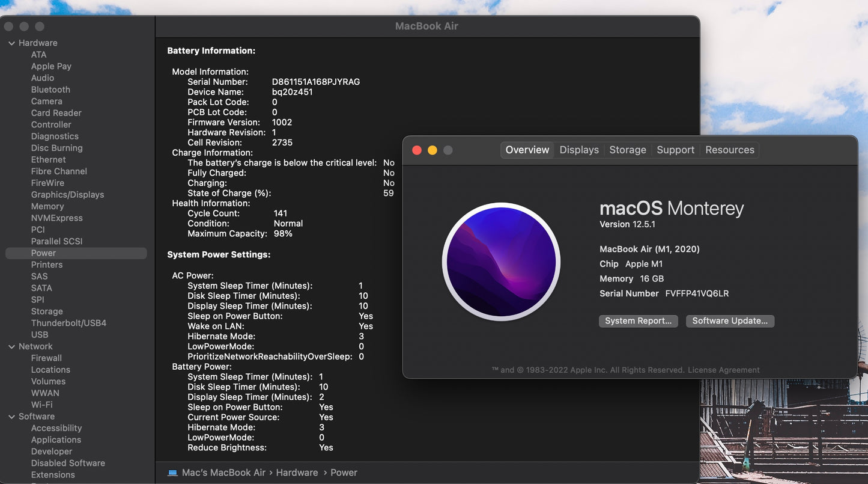Open Software Update
868x484 pixels.
(x=730, y=321)
